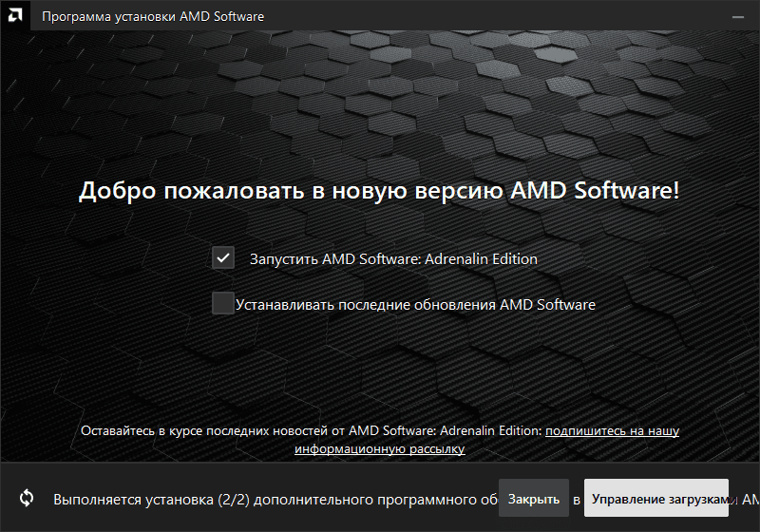Click the "в" text between the bottom buttons

click(x=577, y=499)
